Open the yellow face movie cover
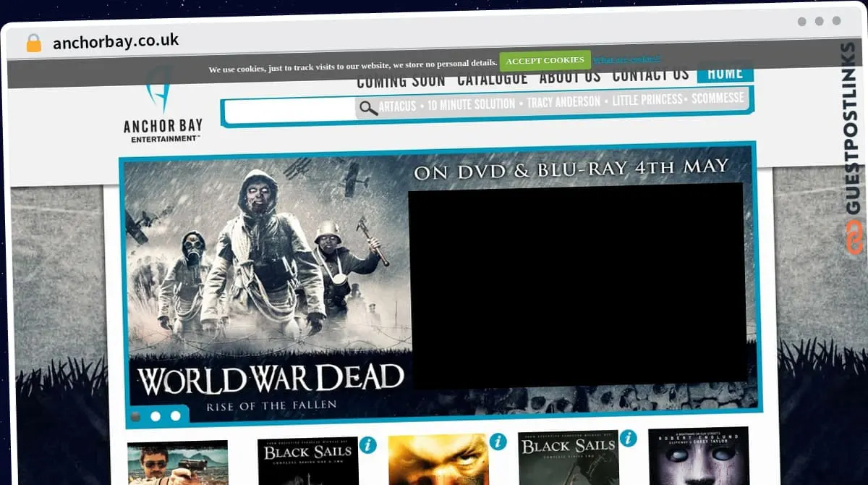The image size is (868, 485). pos(438,459)
